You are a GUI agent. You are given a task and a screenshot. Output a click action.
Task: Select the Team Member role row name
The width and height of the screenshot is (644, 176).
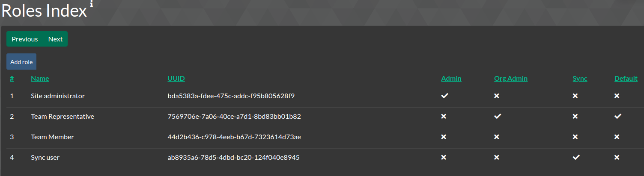pyautogui.click(x=52, y=137)
